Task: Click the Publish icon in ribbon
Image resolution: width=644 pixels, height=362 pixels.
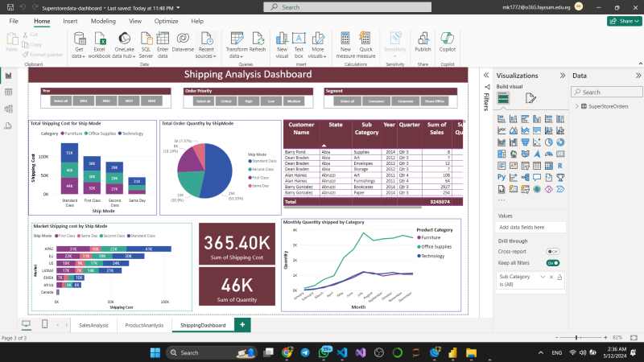Action: [x=423, y=40]
